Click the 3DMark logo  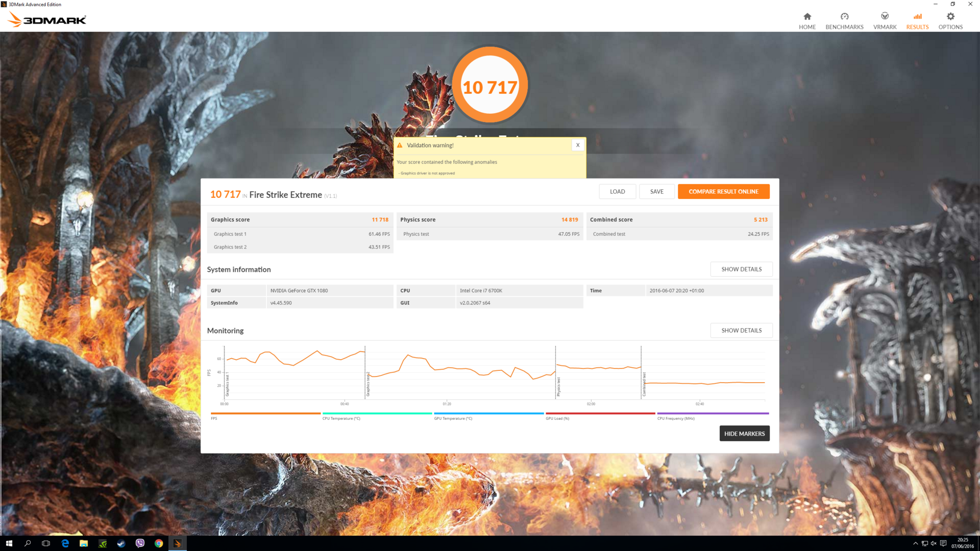coord(47,20)
